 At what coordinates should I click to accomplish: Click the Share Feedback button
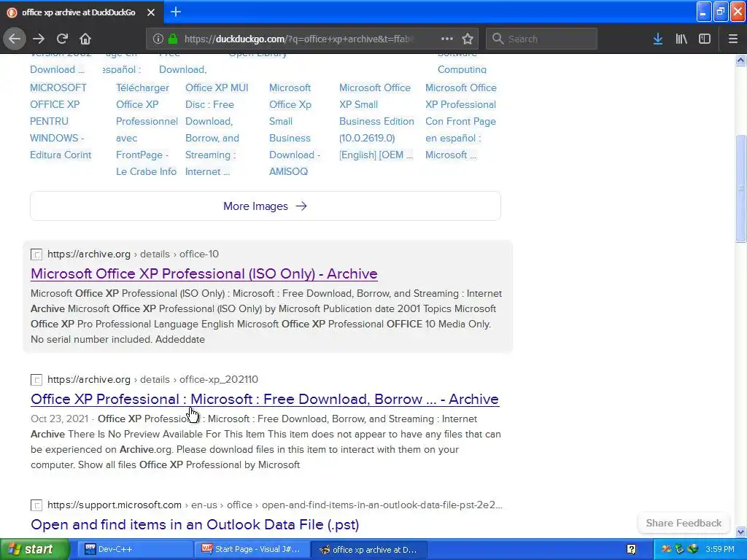[x=684, y=523]
